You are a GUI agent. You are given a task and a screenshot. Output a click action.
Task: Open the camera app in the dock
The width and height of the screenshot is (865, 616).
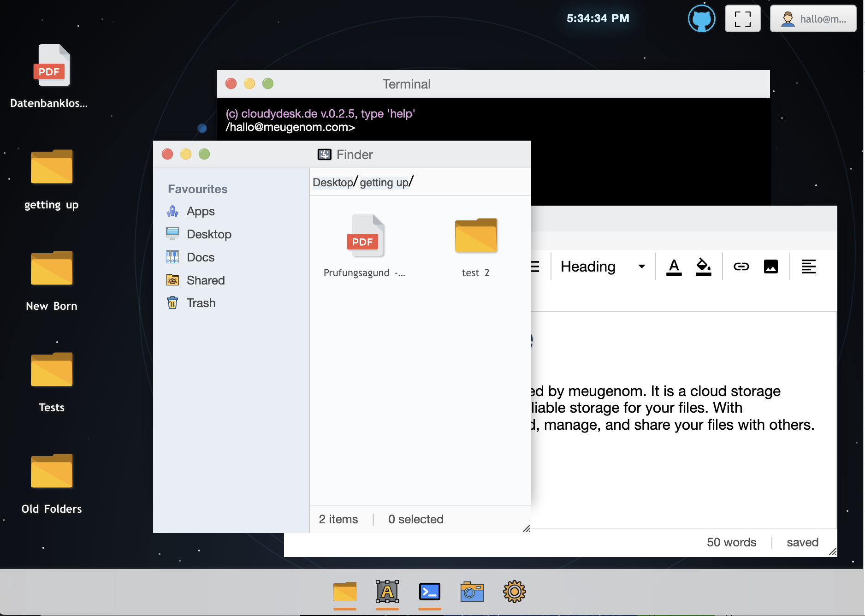click(x=472, y=592)
